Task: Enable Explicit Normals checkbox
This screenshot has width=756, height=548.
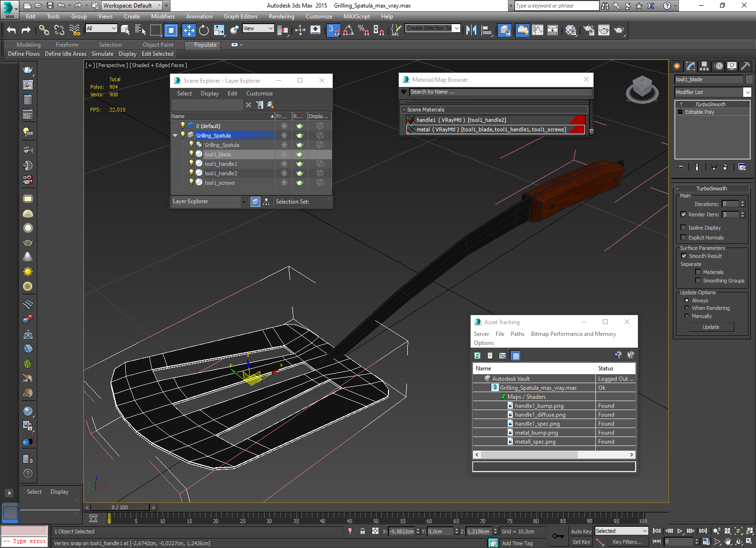Action: point(683,238)
